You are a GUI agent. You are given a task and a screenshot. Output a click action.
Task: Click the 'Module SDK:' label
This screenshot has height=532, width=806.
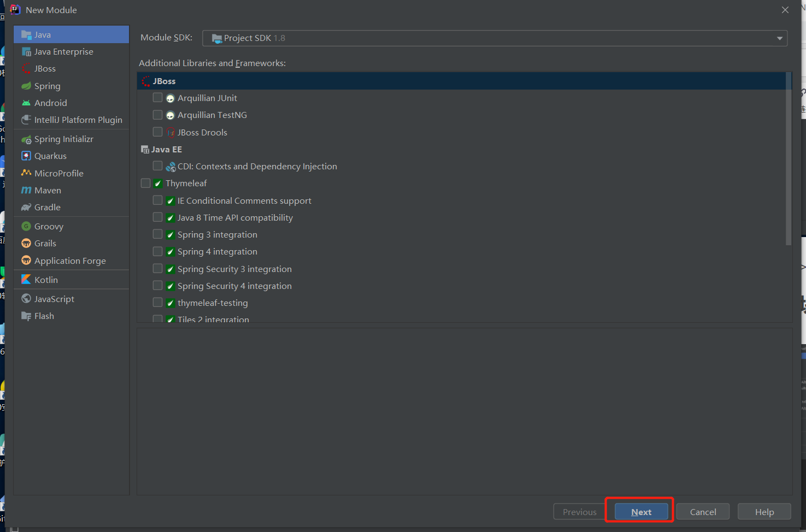pos(167,38)
